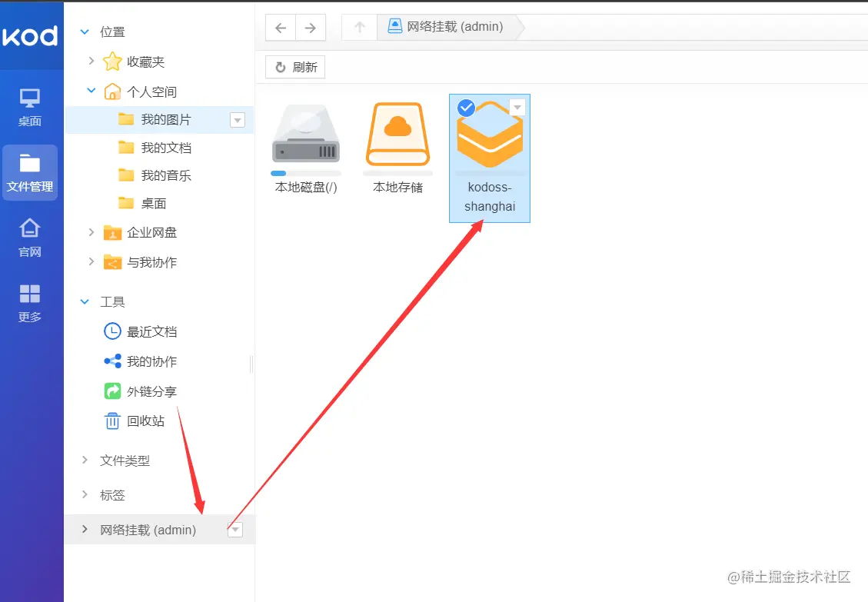Select the kodoss-shanghai bucket icon
The image size is (868, 602).
click(490, 135)
